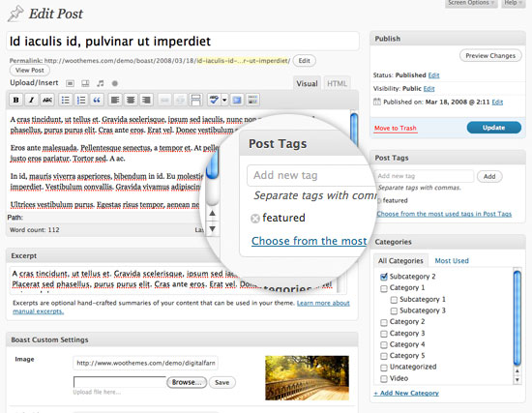Click the insert link toolbar icon

tap(164, 100)
